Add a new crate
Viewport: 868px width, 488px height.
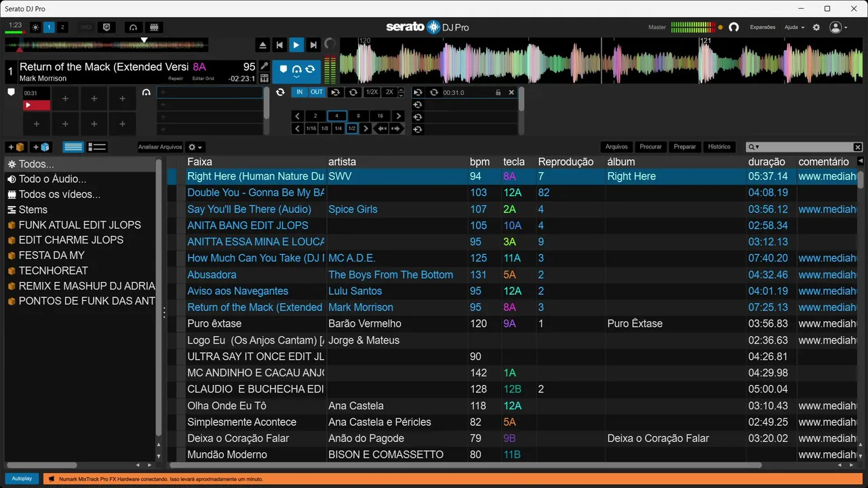click(x=16, y=147)
